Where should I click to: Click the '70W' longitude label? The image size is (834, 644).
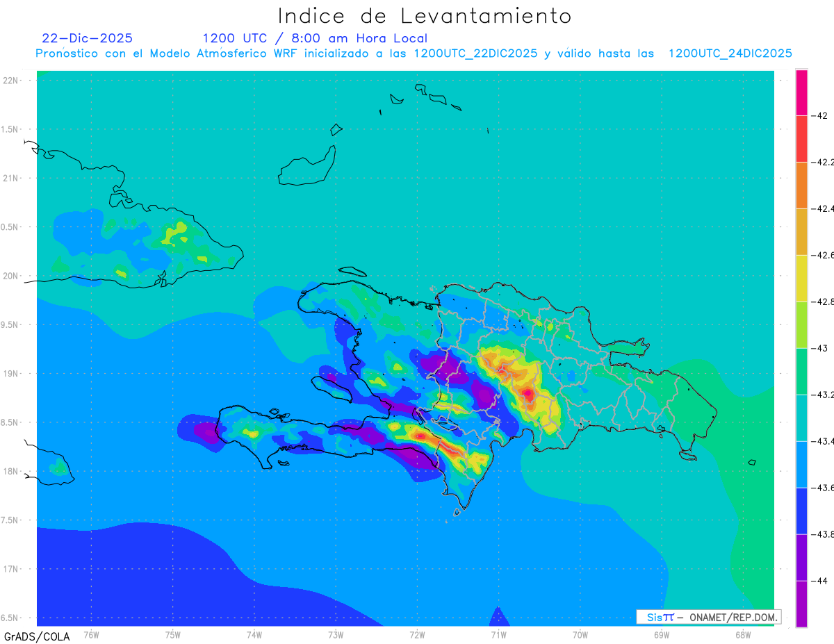coord(580,634)
